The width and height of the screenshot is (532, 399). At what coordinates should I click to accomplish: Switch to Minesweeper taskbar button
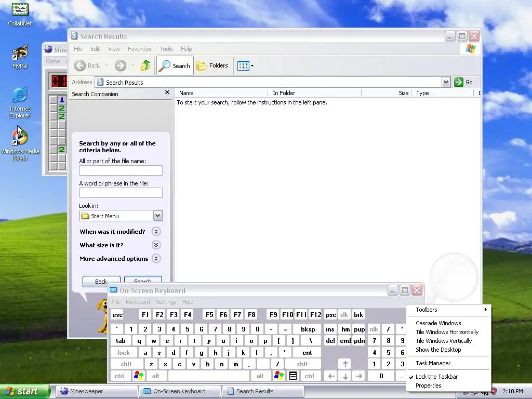pos(96,391)
